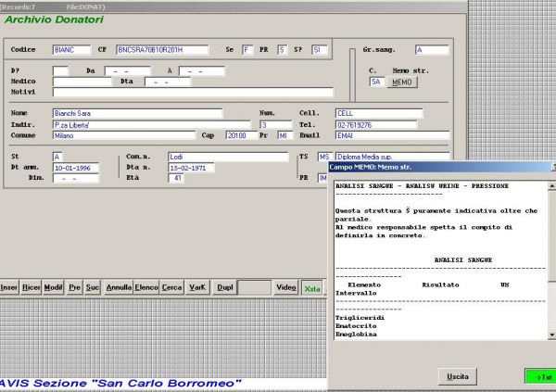
Task: Click the Diploma Media sup. field
Action: 392,157
